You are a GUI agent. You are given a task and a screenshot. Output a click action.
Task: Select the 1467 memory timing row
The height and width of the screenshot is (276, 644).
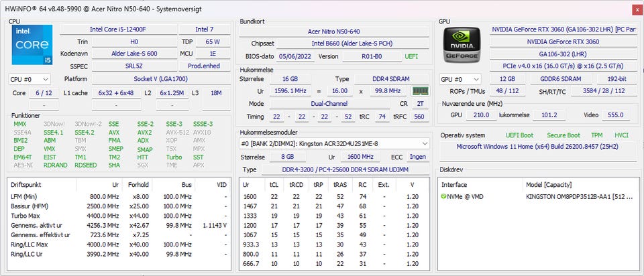pyautogui.click(x=334, y=206)
